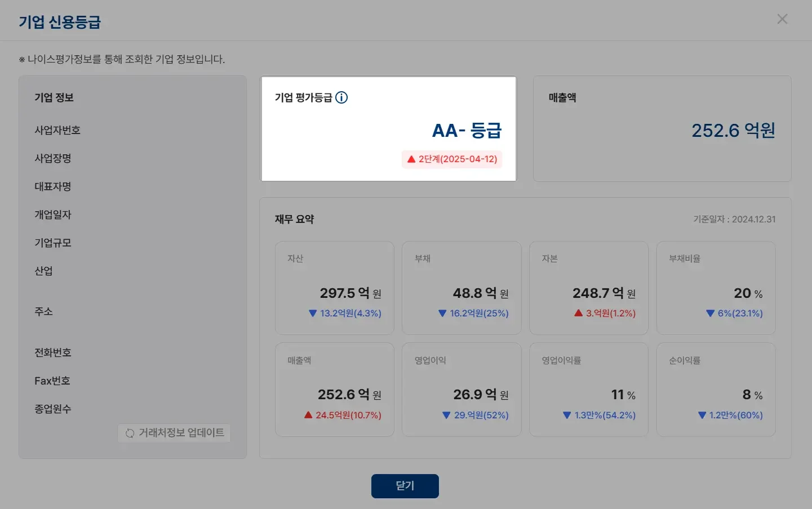Click the 기준일자 2024.12.31 label
This screenshot has height=509, width=812.
(x=735, y=219)
